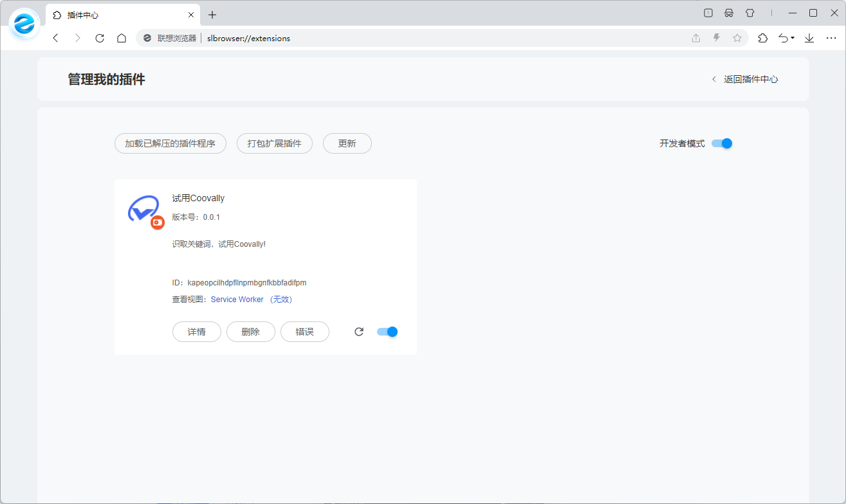846x504 pixels.
Task: Click 删除 to remove Coovally
Action: pos(251,332)
